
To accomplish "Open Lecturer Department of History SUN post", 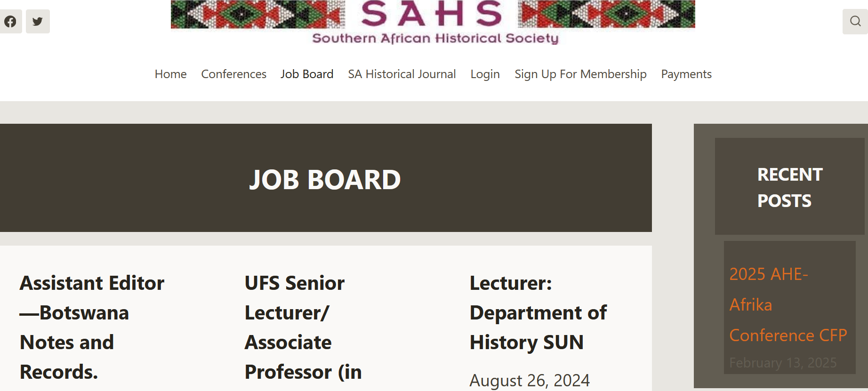I will pyautogui.click(x=538, y=313).
